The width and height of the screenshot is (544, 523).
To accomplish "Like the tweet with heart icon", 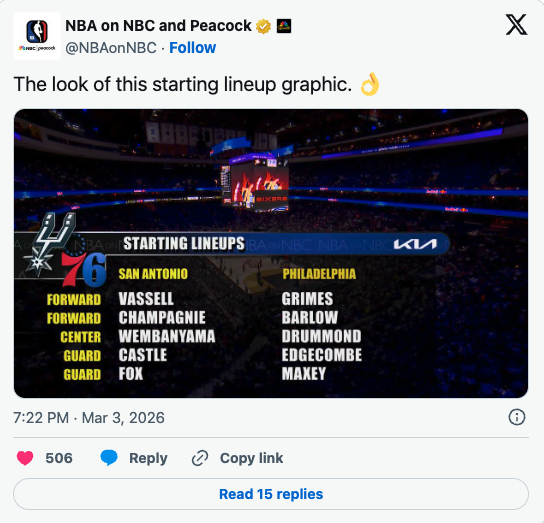I will (x=25, y=458).
